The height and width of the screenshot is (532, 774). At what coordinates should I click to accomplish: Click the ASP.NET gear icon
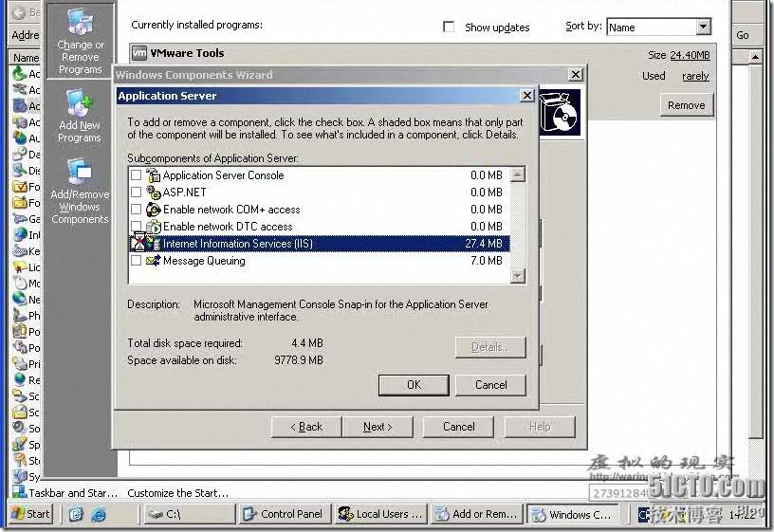tap(154, 192)
